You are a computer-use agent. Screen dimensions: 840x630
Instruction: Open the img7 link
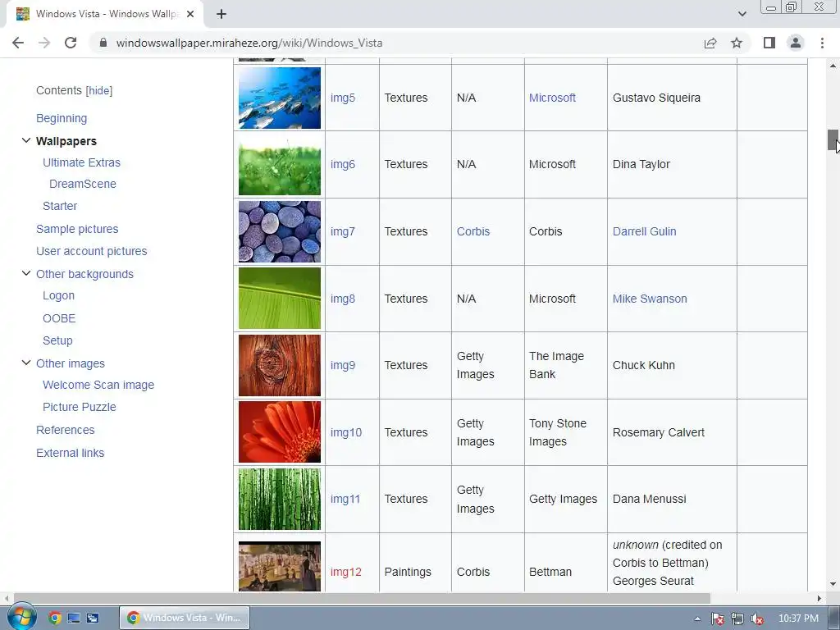click(x=343, y=231)
